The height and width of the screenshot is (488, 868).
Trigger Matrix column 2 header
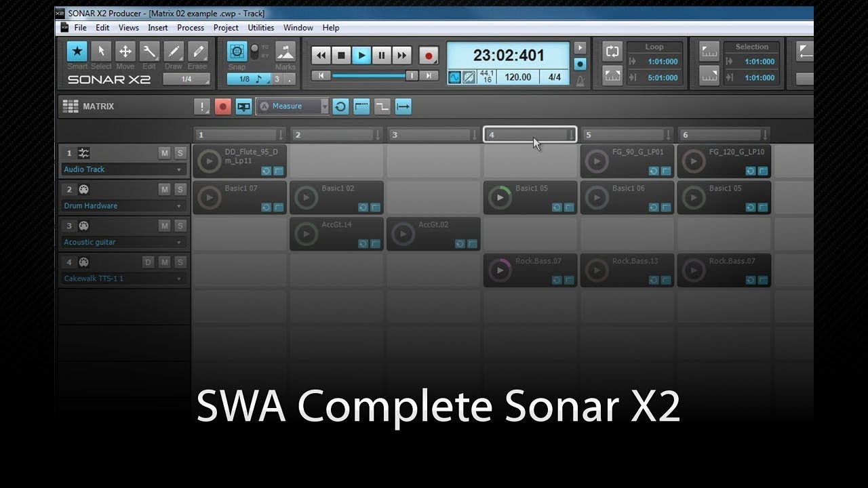pyautogui.click(x=338, y=135)
